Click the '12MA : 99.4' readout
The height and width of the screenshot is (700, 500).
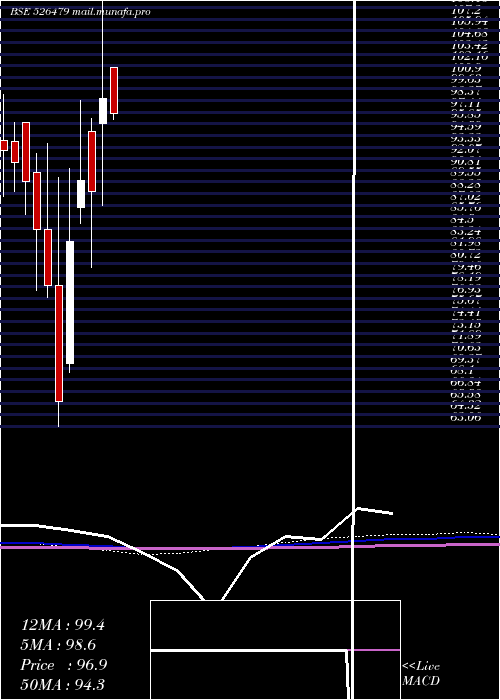(63, 625)
